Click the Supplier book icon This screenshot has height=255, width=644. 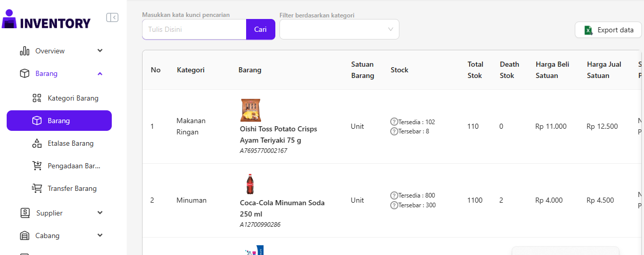[25, 213]
